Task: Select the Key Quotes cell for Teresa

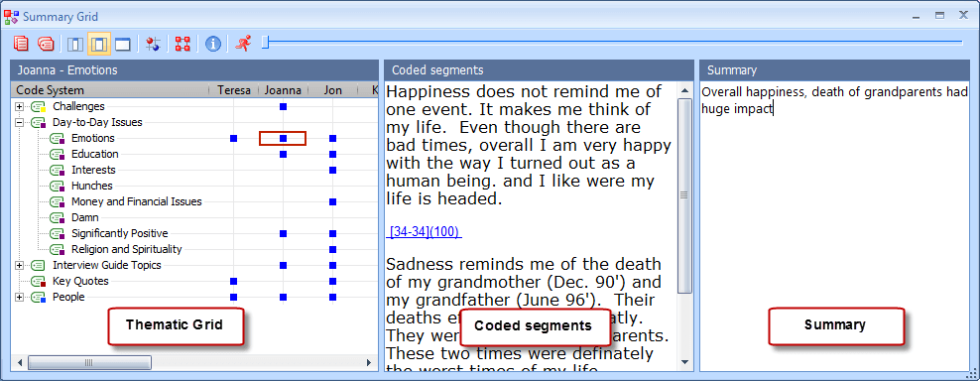Action: point(234,281)
